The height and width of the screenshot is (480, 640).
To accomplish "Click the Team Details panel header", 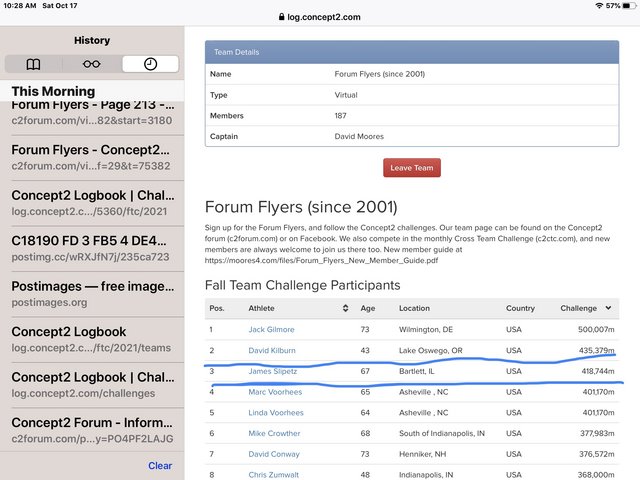I will pos(412,52).
